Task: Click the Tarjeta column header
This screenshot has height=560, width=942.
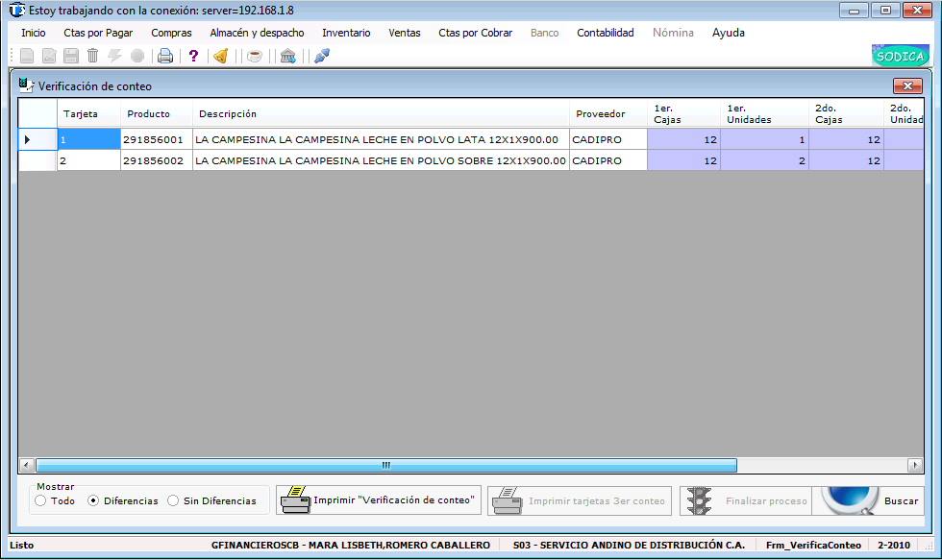Action: point(88,113)
